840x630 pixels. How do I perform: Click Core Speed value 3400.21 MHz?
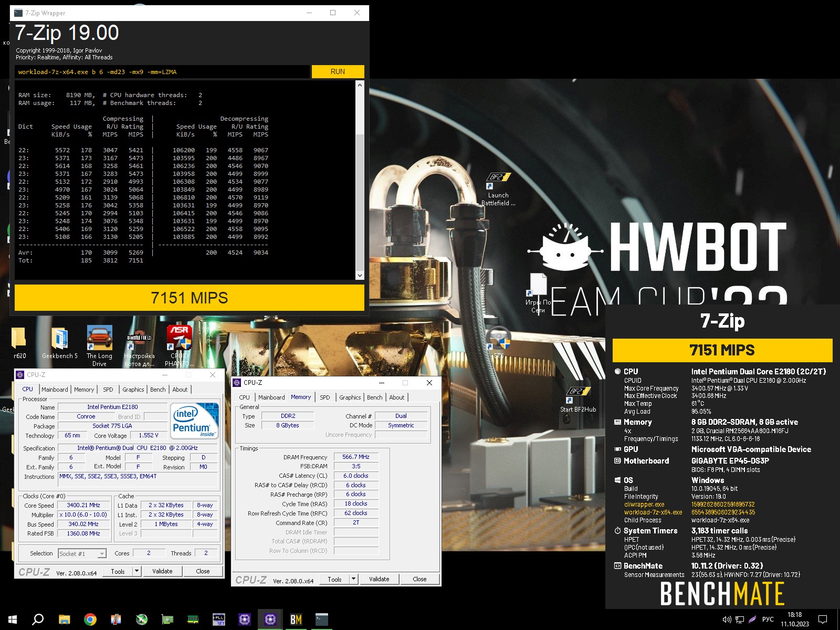(x=83, y=505)
